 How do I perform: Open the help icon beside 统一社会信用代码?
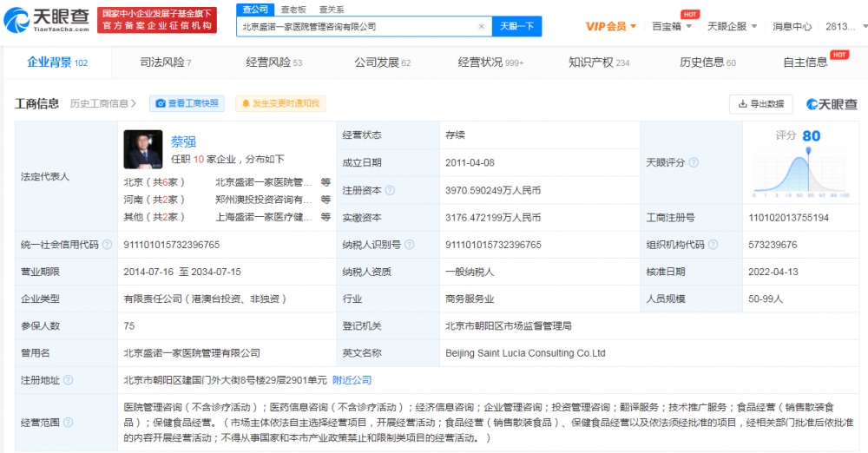pos(107,245)
